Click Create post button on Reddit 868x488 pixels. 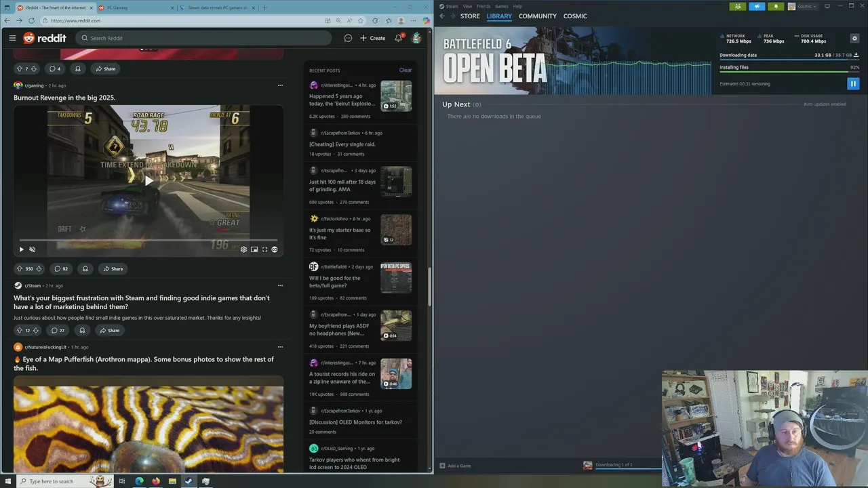coord(373,38)
